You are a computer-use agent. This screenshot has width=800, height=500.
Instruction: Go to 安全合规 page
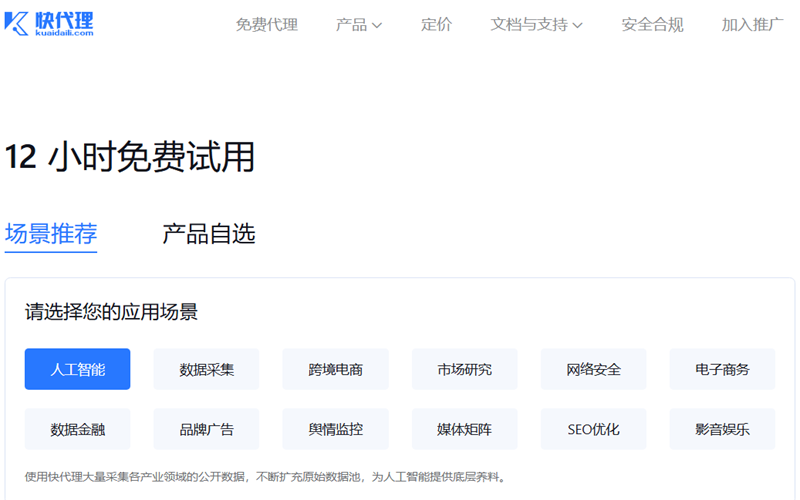tap(652, 25)
